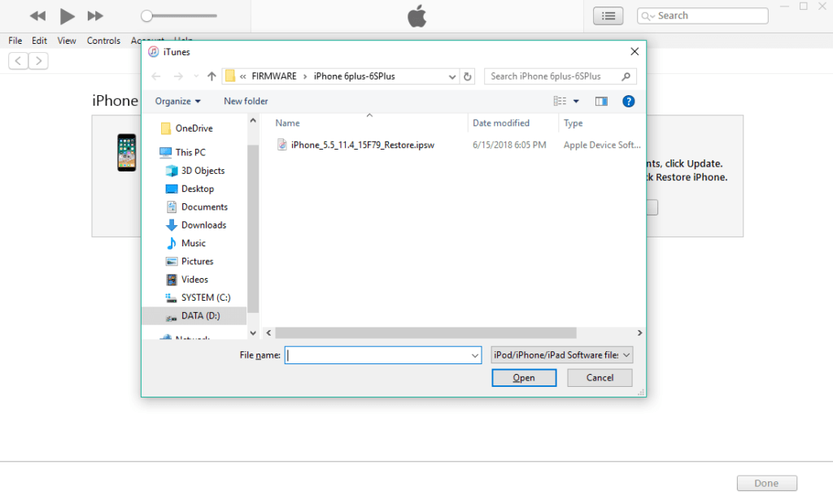Open Downloads folder in sidebar
Image resolution: width=833 pixels, height=504 pixels.
203,224
